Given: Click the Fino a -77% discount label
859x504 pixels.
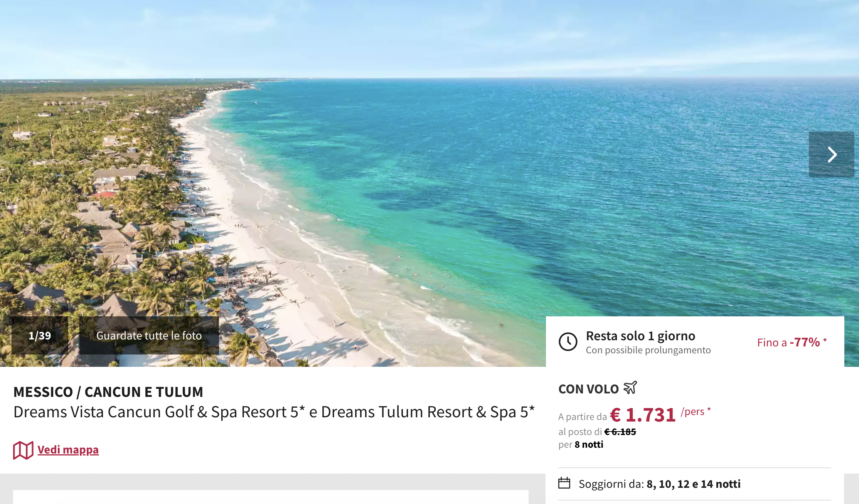Looking at the screenshot, I should [792, 342].
